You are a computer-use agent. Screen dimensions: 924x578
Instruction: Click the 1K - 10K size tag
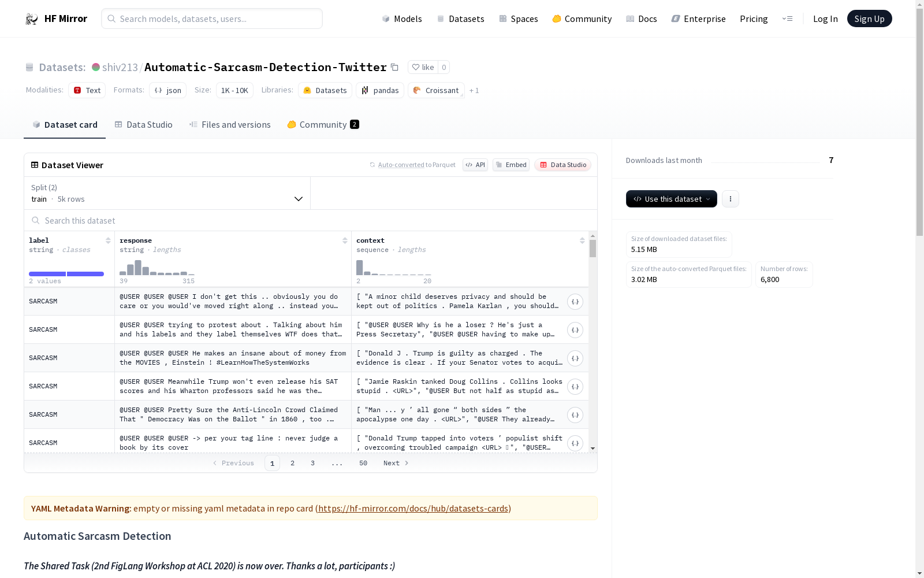coord(234,90)
